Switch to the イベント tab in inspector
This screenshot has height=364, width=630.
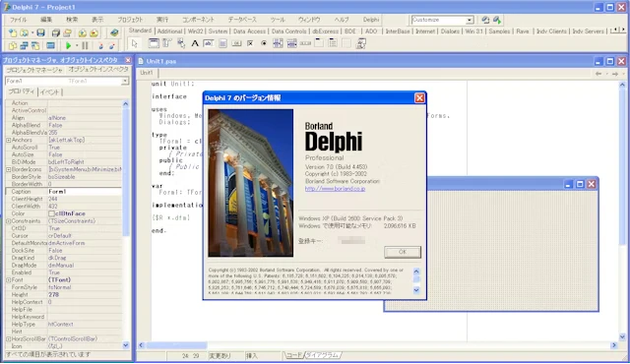pos(50,91)
